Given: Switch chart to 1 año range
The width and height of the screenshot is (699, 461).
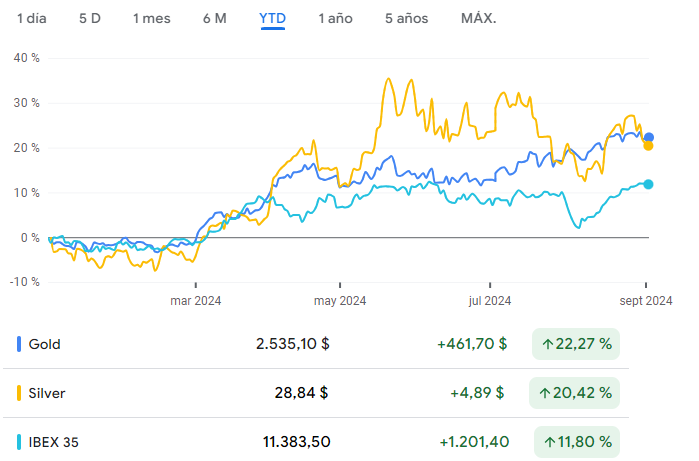Looking at the screenshot, I should 335,19.
